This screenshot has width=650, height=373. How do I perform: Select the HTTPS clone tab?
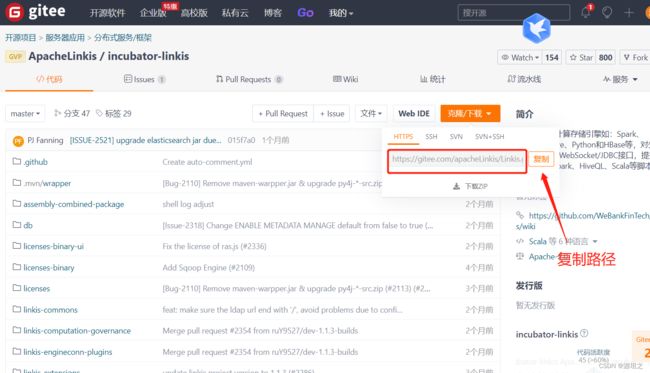point(403,136)
